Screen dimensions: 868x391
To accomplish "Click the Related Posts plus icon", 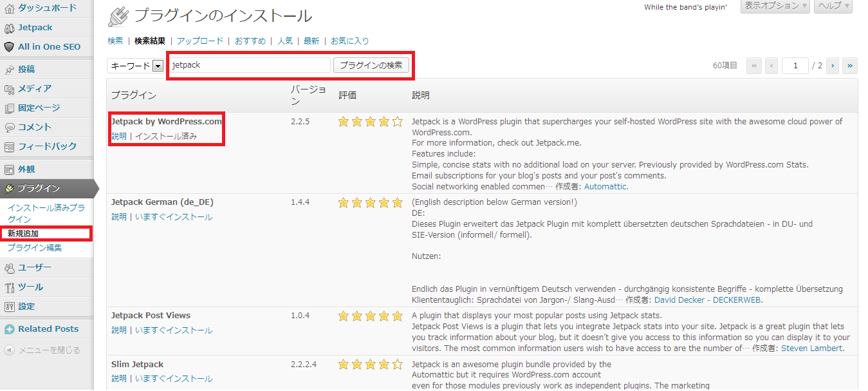I will (x=9, y=329).
